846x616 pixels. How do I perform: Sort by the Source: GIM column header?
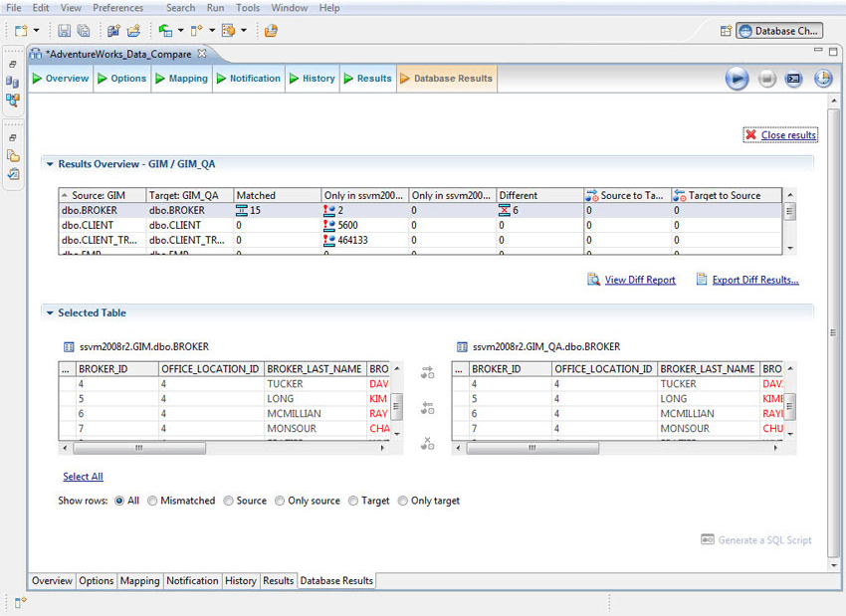[x=102, y=195]
